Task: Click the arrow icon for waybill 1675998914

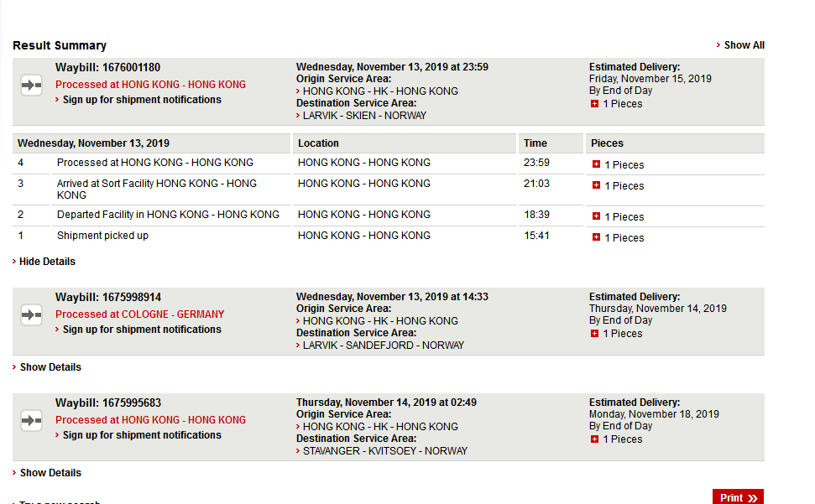Action: point(31,315)
